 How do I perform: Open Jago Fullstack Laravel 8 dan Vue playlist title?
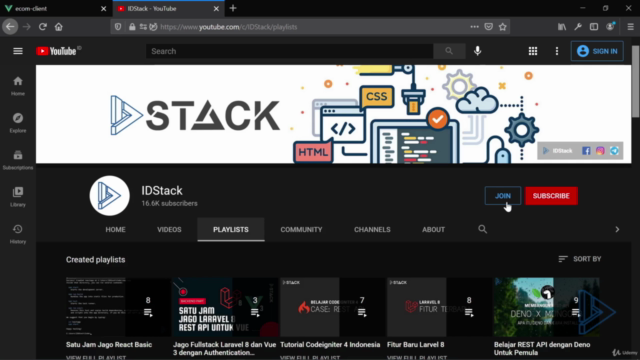[x=224, y=348]
